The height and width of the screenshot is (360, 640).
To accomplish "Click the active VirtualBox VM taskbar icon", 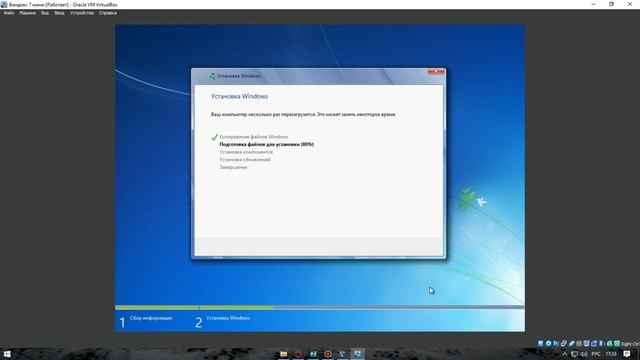I will coord(358,354).
